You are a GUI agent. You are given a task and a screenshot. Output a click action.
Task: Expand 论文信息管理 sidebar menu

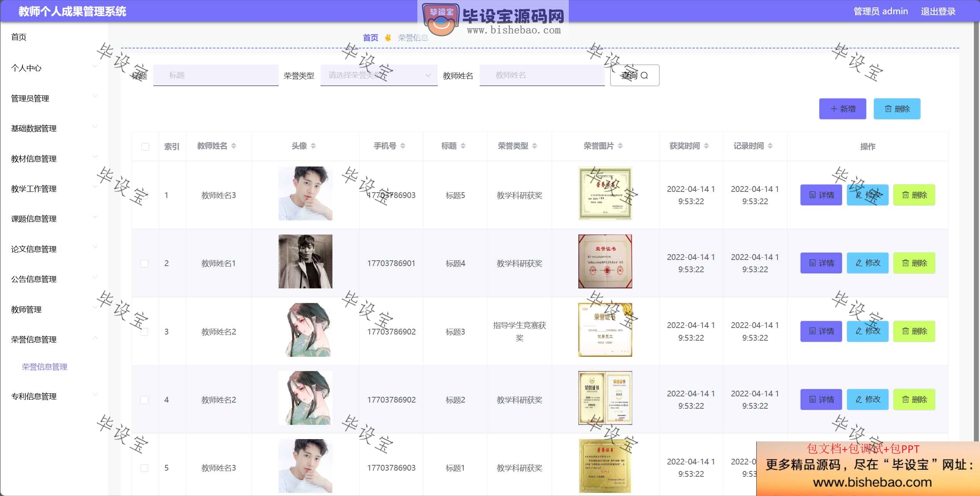click(54, 249)
